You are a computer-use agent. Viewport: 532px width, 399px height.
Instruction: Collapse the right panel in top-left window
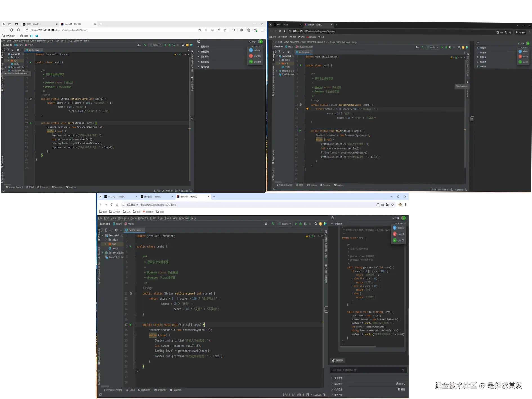[x=192, y=119]
